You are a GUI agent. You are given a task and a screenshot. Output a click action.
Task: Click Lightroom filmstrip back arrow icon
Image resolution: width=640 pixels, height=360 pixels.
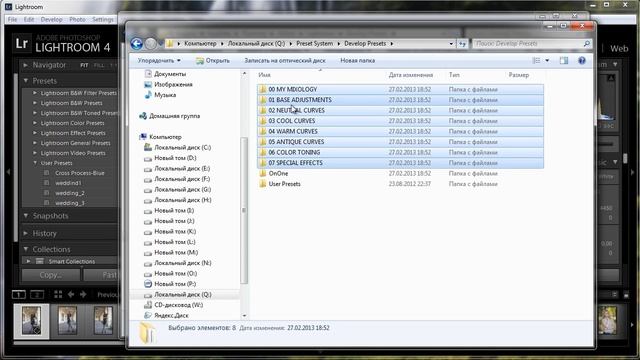pos(71,294)
